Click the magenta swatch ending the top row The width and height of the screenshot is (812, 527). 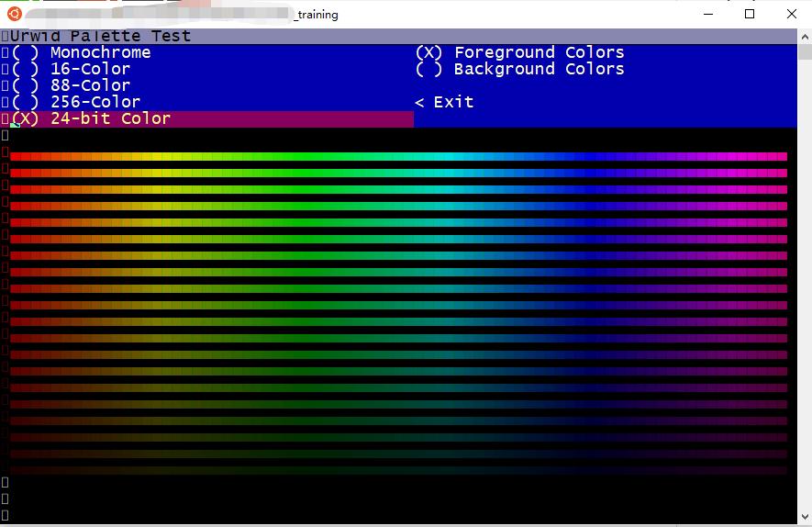(782, 156)
